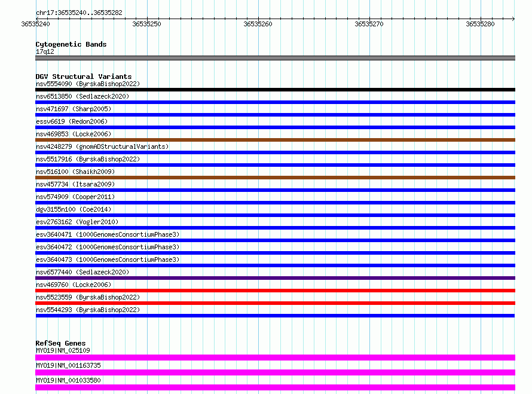Image resolution: width=532 pixels, height=394 pixels.
Task: Click the DGV Structural Variants track title
Action: point(84,77)
